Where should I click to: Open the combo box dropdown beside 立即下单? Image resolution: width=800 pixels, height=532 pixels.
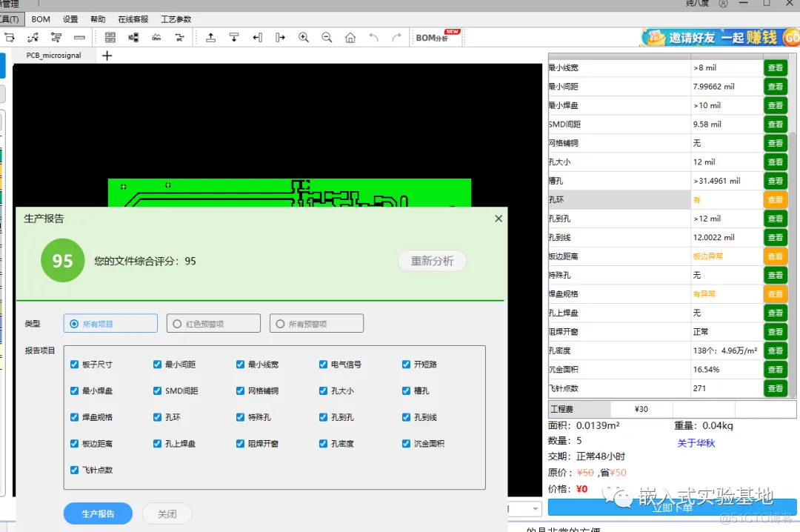pos(535,508)
